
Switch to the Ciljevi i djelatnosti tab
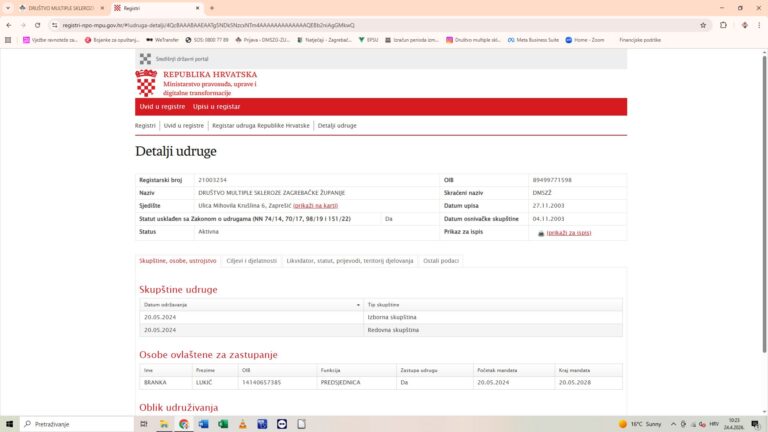point(251,260)
